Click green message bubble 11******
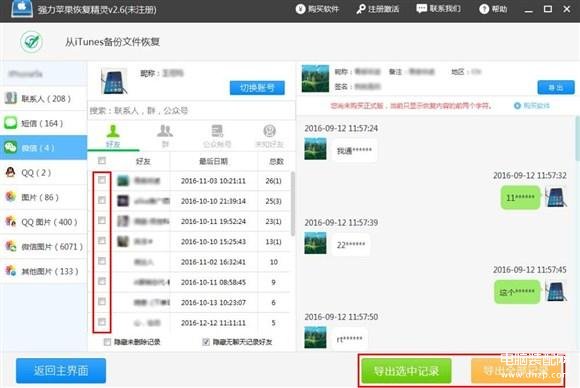The width and height of the screenshot is (580, 388). coord(520,198)
